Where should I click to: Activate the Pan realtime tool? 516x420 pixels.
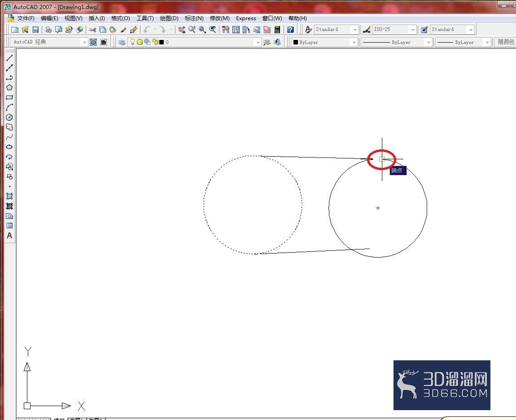coord(182,30)
